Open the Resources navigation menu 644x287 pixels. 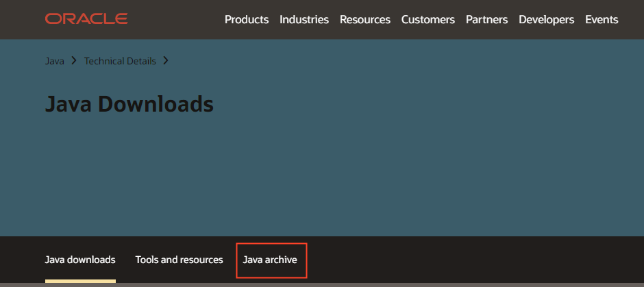click(x=365, y=20)
